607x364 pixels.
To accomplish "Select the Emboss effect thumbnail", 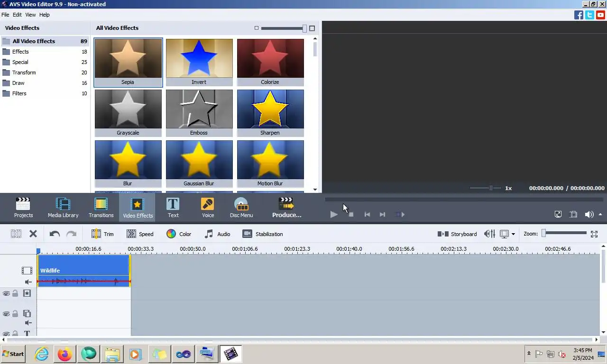I will click(x=199, y=113).
